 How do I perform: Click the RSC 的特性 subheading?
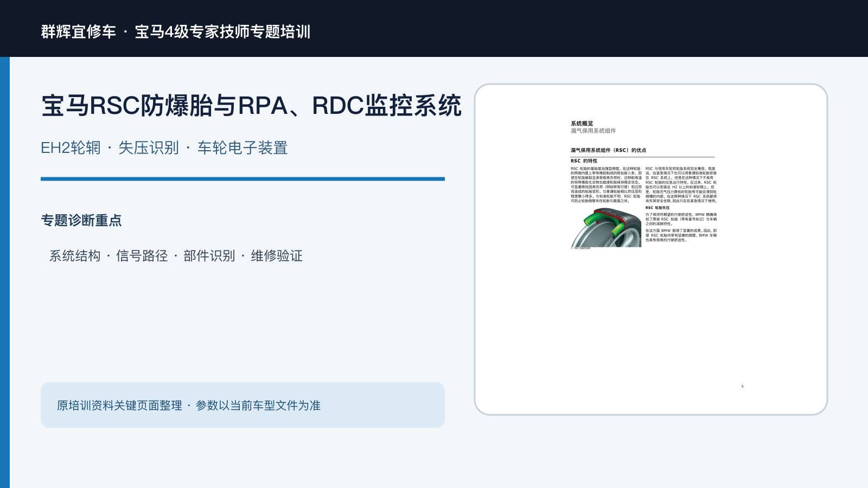point(584,161)
